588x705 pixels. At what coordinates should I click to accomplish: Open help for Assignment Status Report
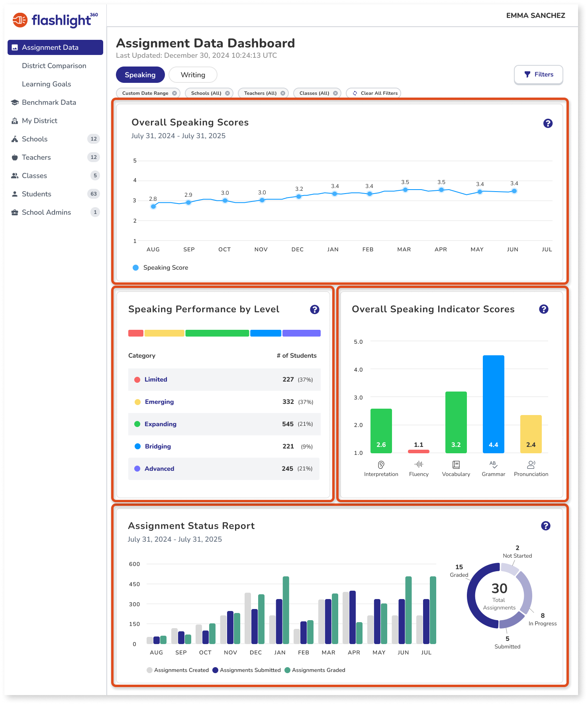click(x=546, y=526)
